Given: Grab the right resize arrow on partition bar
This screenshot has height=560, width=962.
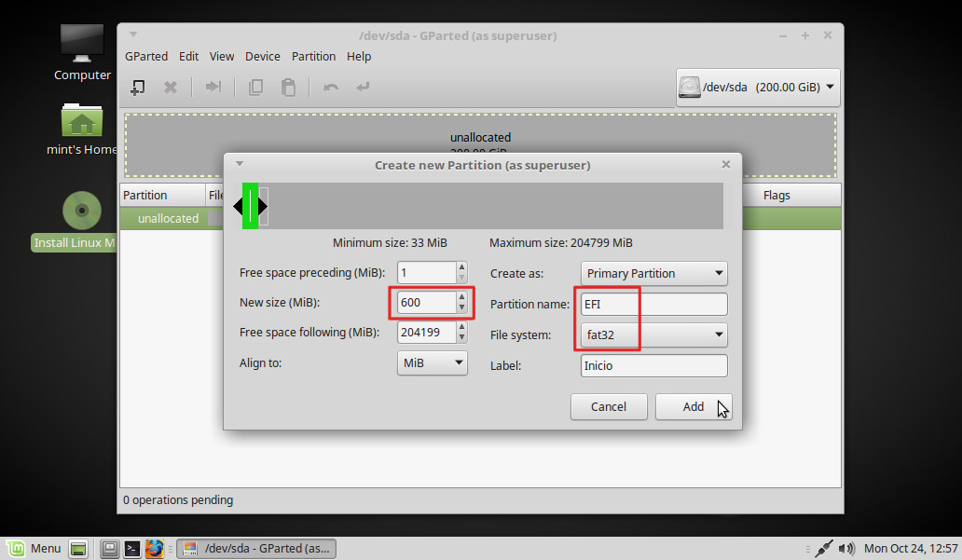Looking at the screenshot, I should (263, 206).
